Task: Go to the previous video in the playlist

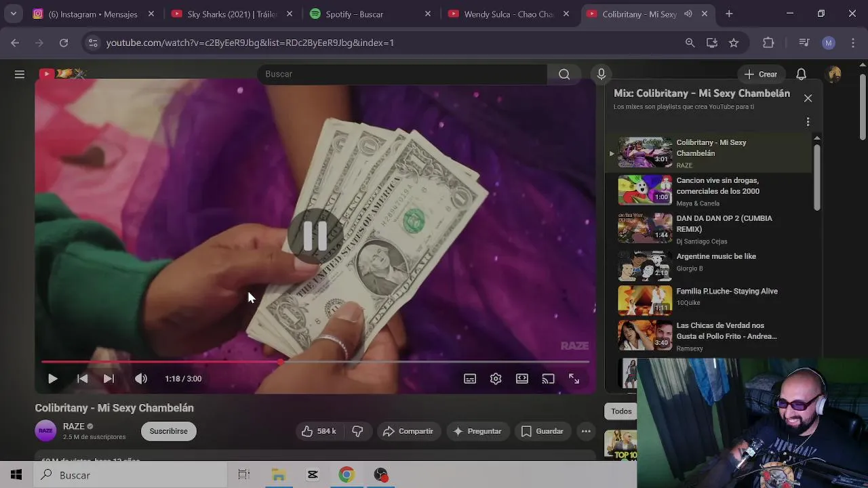Action: pos(82,379)
